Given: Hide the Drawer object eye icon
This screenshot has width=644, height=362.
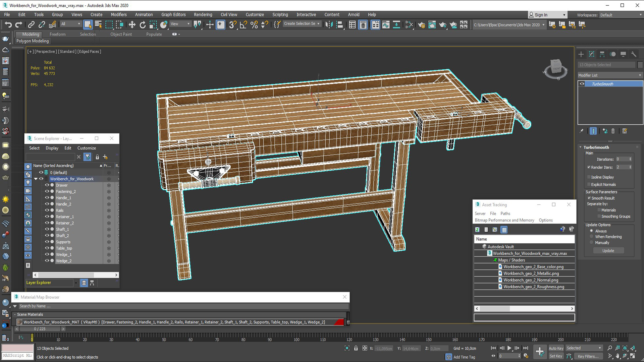Looking at the screenshot, I should 47,185.
